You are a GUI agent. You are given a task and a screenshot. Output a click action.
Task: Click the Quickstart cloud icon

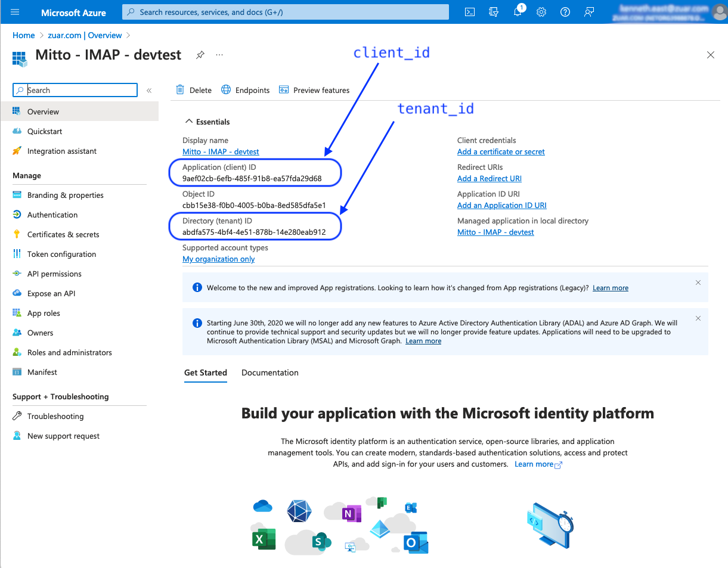tap(17, 131)
